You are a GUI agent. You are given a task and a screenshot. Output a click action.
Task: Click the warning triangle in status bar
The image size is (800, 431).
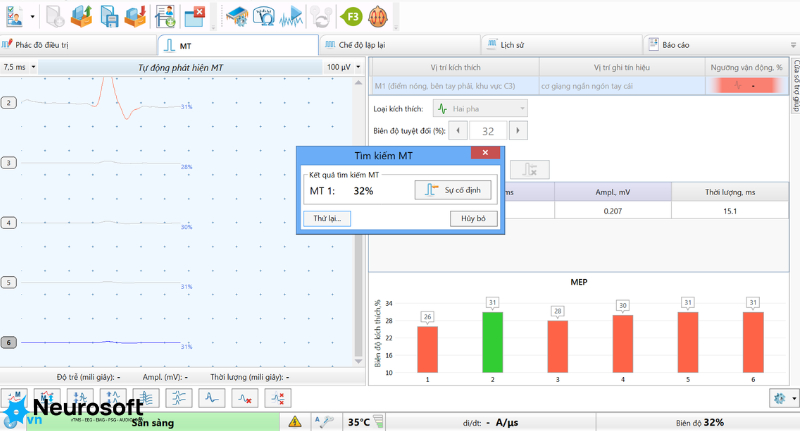tap(295, 422)
